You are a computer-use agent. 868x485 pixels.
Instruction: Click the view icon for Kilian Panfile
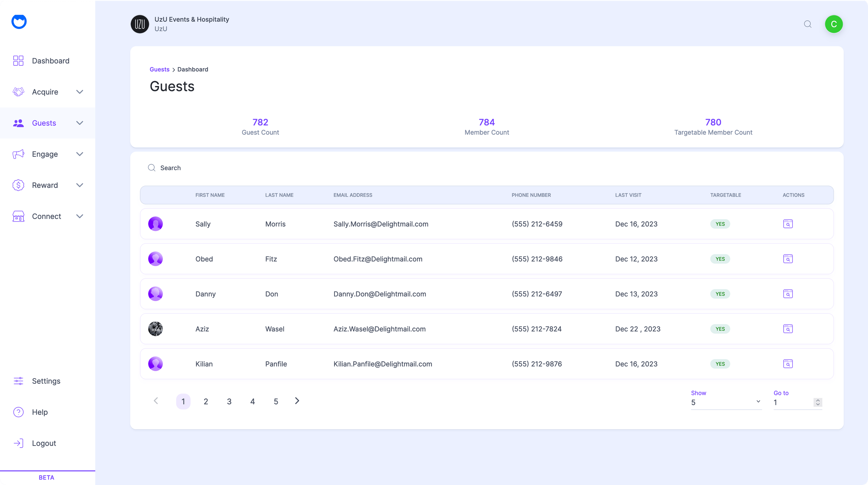click(788, 364)
